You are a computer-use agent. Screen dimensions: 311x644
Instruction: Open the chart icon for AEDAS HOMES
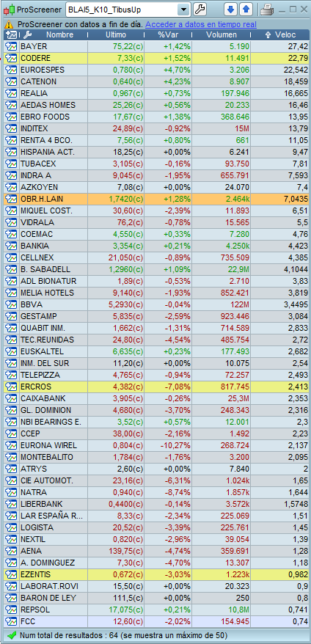click(x=10, y=105)
